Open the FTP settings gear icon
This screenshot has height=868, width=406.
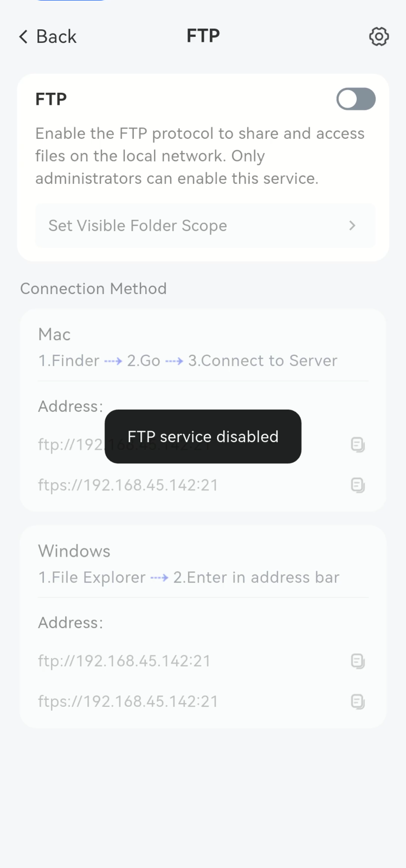(x=379, y=36)
